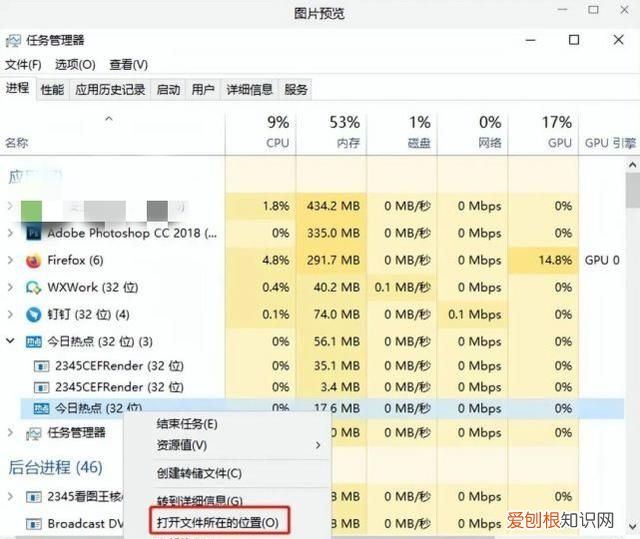Open the 文件(F) menu
The width and height of the screenshot is (640, 539).
pos(23,65)
